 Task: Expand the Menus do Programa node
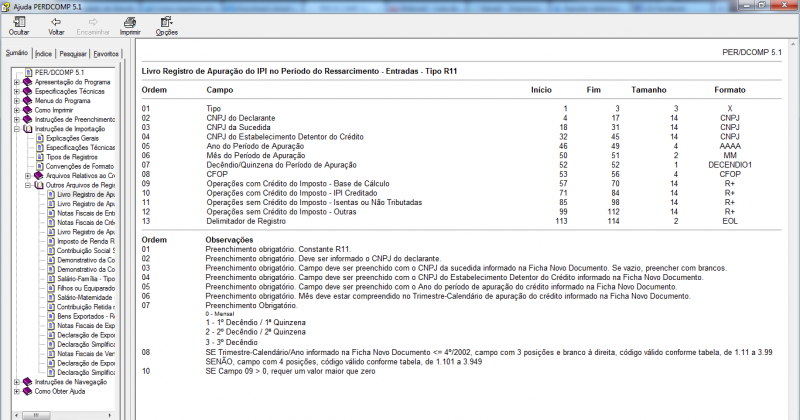click(17, 101)
